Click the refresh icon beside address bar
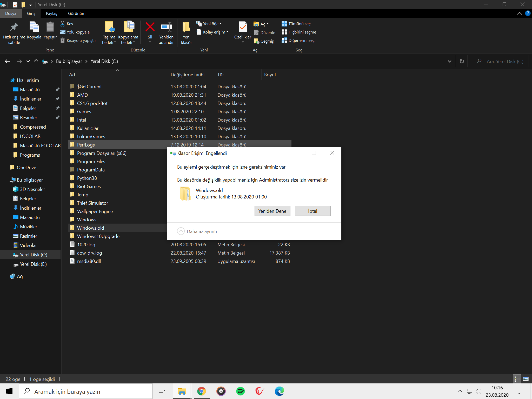Screen dimensions: 532x399 tap(462, 61)
